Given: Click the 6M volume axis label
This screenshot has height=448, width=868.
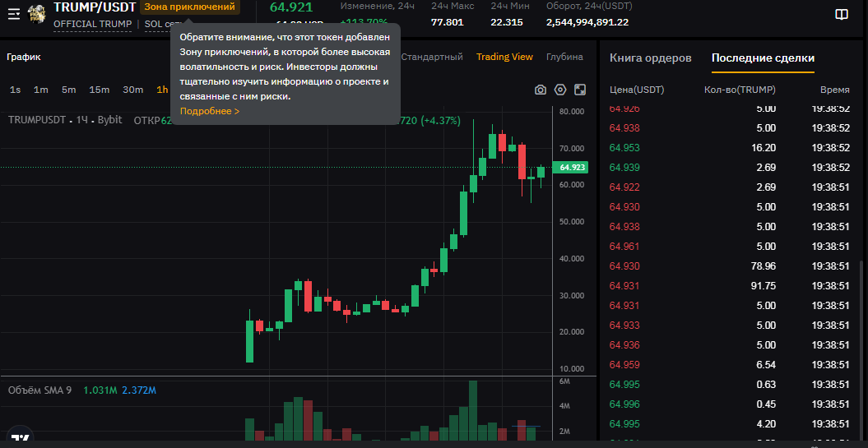Looking at the screenshot, I should coord(564,381).
